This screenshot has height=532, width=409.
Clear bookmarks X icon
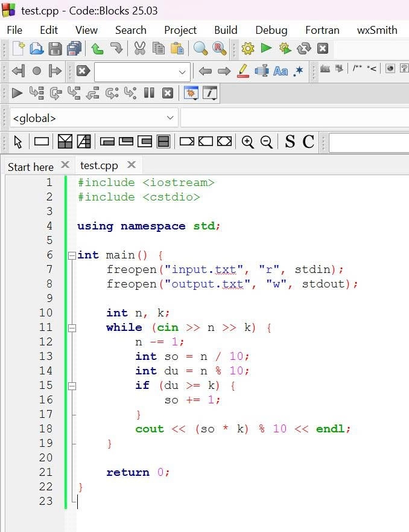click(83, 71)
